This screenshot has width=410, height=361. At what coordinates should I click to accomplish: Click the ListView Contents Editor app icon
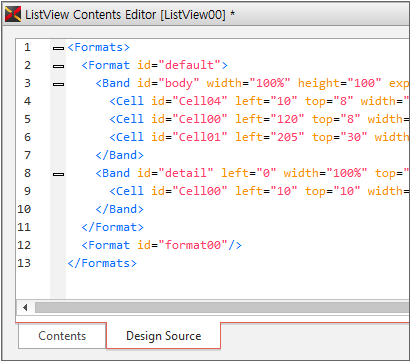13,14
